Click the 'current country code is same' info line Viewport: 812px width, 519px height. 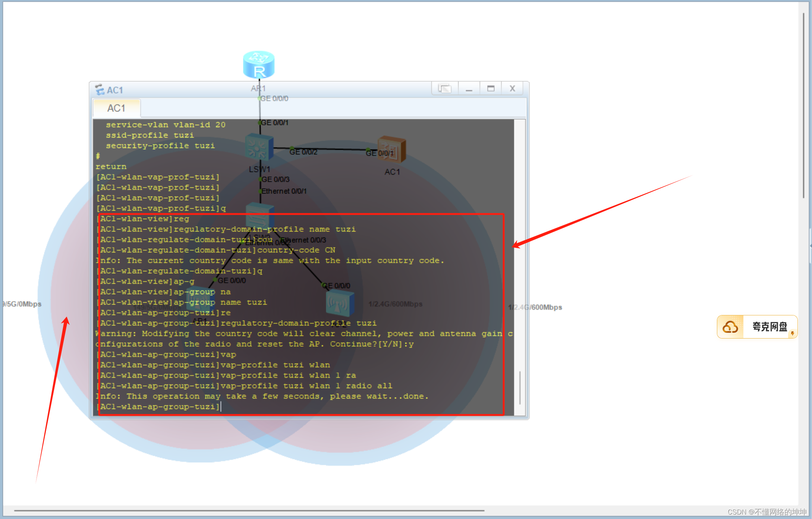[x=270, y=261]
